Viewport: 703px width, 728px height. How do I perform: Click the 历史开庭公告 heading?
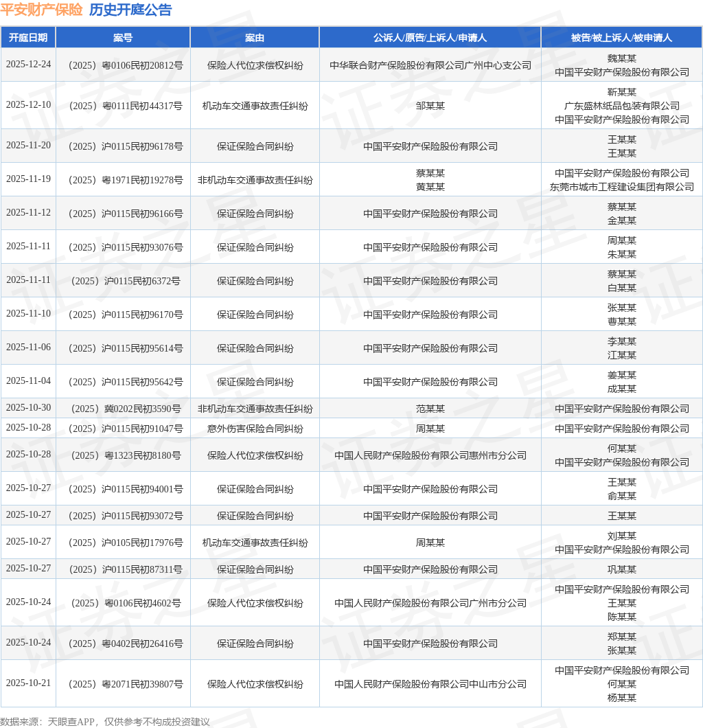pyautogui.click(x=130, y=10)
